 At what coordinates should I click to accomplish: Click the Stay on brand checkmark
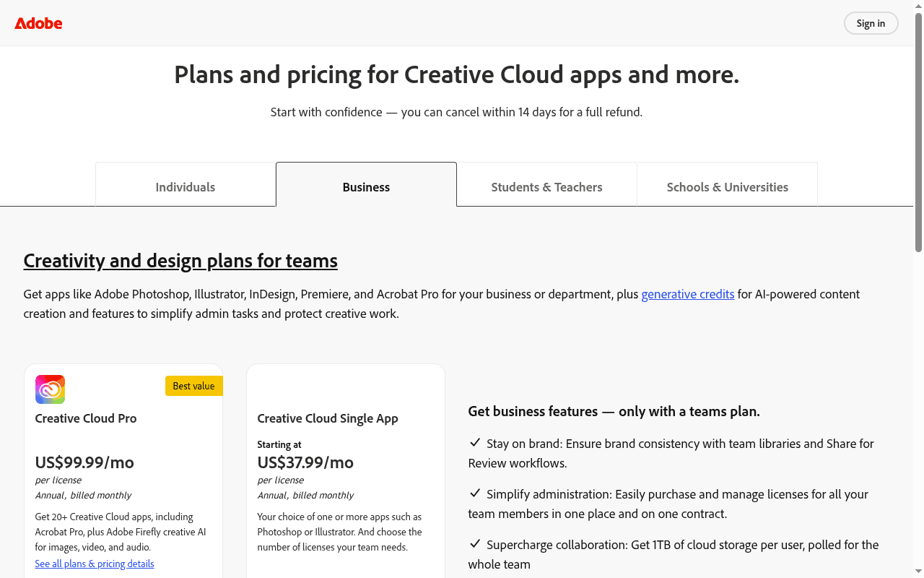475,442
